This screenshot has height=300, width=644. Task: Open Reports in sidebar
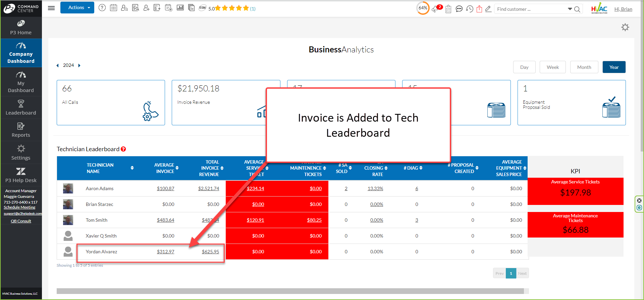[21, 130]
